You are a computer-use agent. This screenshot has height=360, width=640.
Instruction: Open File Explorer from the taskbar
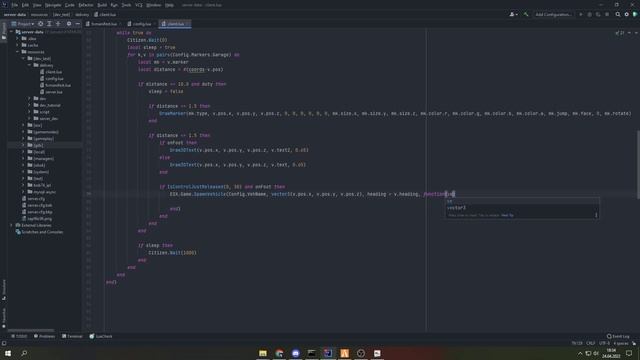click(263, 353)
